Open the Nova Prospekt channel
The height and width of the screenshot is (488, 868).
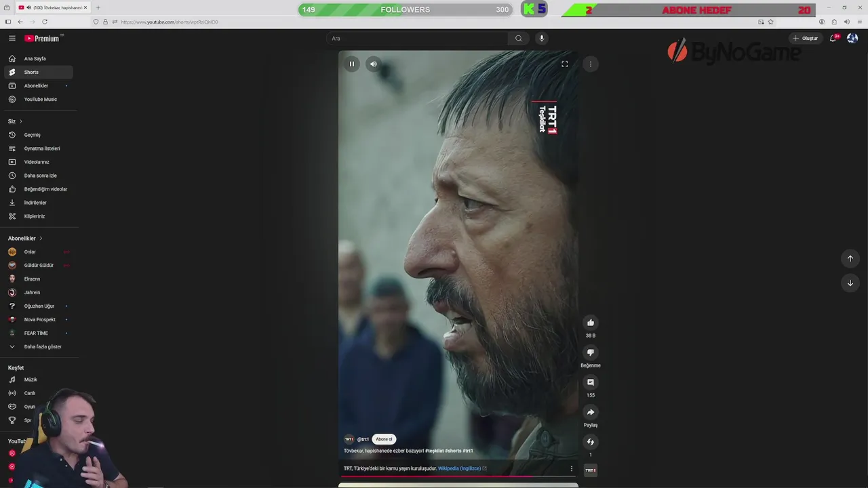(39, 320)
